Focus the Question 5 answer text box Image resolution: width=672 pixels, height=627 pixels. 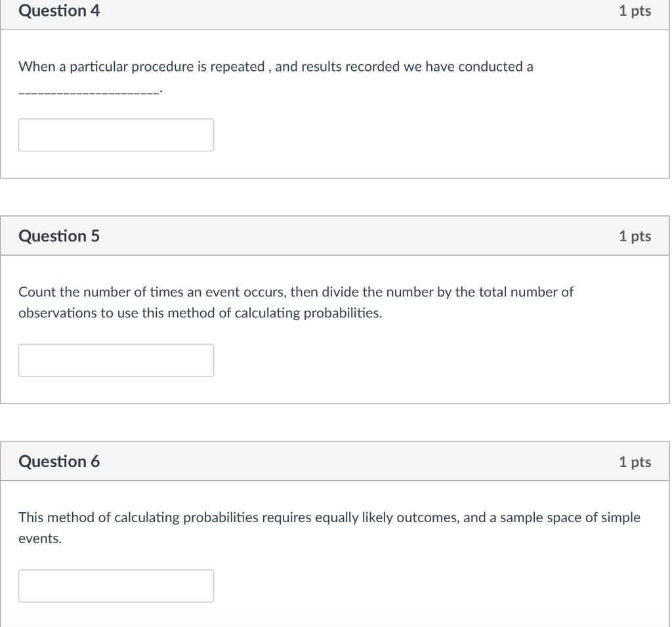116,361
